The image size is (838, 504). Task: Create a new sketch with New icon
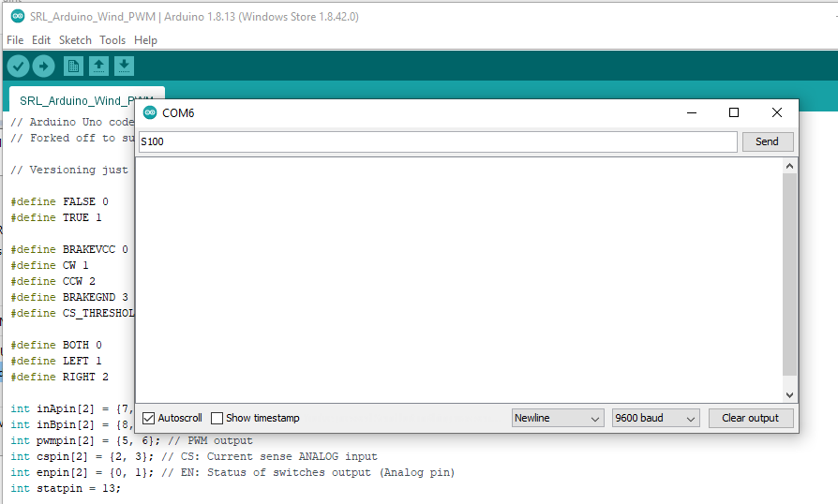73,67
